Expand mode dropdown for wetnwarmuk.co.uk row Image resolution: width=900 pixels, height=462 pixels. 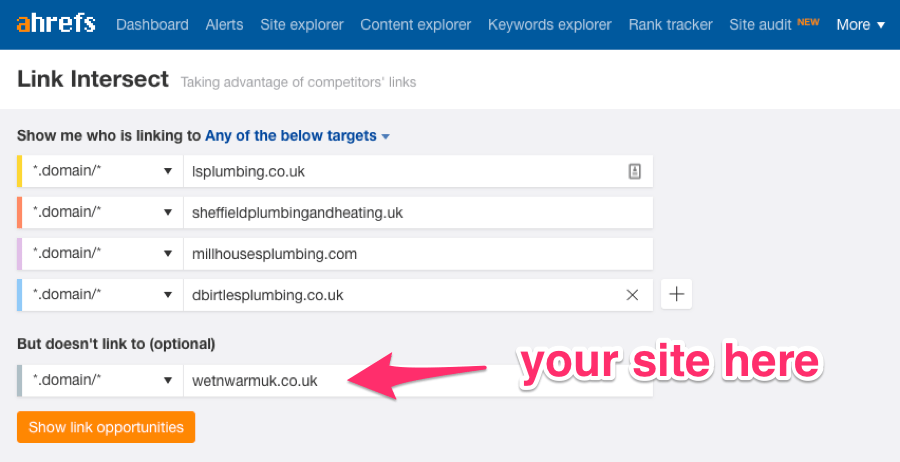tap(102, 380)
